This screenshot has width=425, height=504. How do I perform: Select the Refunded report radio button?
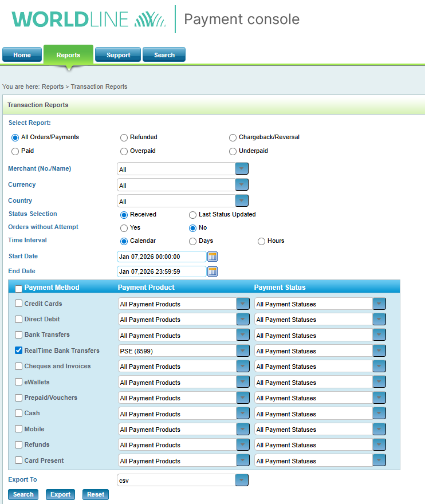pyautogui.click(x=124, y=137)
